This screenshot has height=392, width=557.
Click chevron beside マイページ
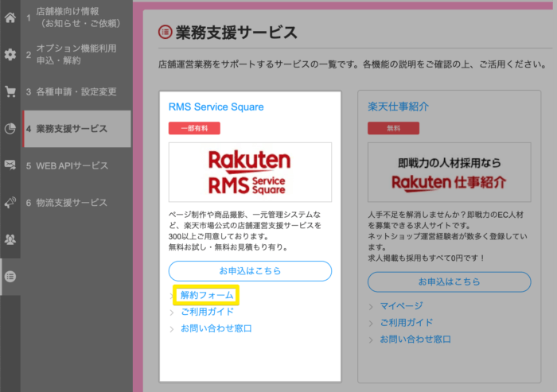[x=371, y=307]
